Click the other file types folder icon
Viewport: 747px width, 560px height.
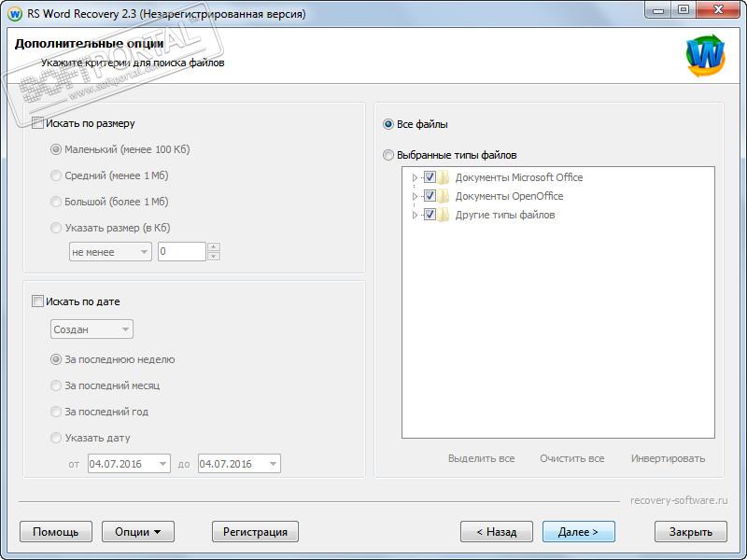(x=443, y=215)
